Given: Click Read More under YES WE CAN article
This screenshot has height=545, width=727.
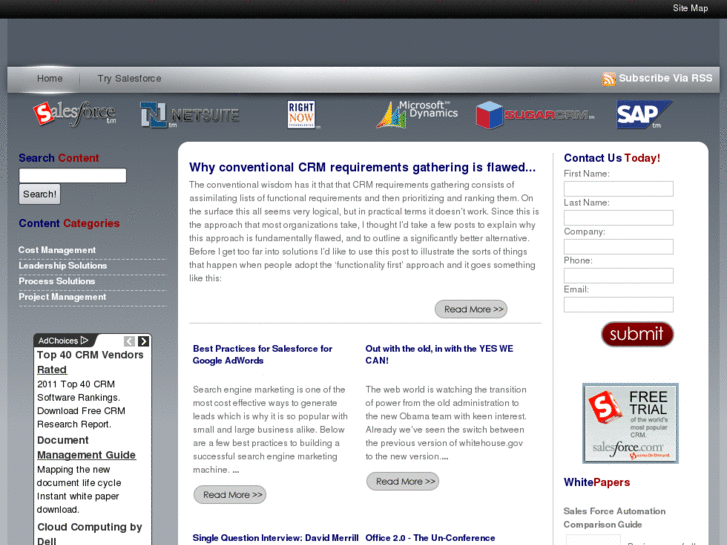Looking at the screenshot, I should pos(402,481).
